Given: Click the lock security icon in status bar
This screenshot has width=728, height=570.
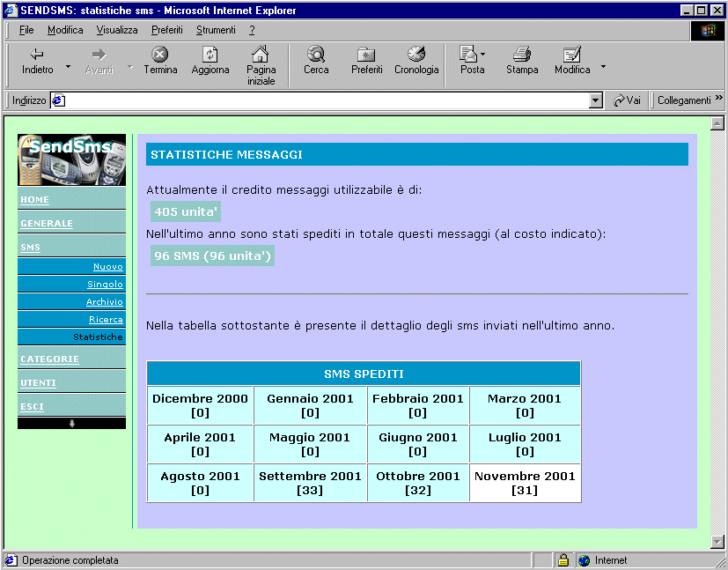Looking at the screenshot, I should (563, 559).
